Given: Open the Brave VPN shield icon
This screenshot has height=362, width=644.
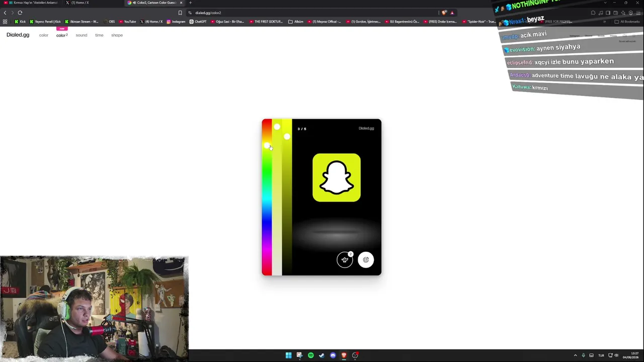Looking at the screenshot, I should (x=630, y=13).
